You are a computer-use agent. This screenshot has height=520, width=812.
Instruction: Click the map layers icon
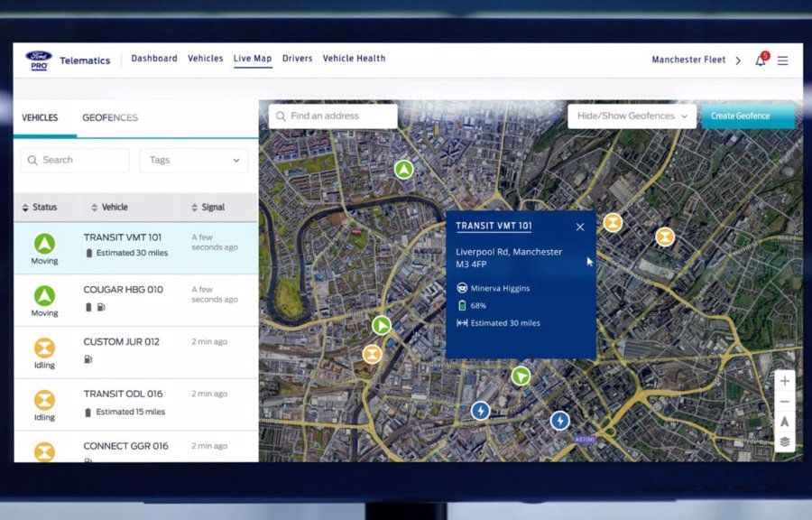(x=784, y=441)
